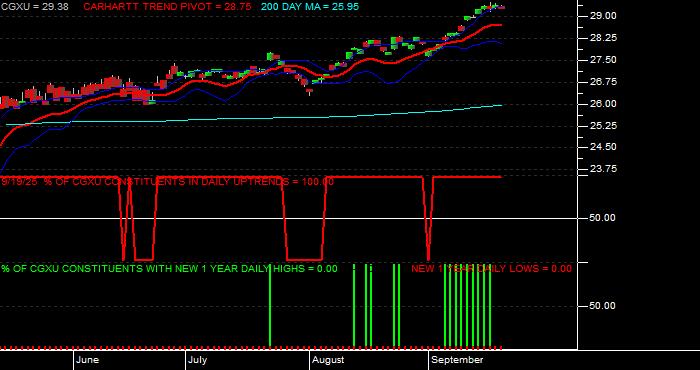Viewport: 700px width, 370px height.
Task: Click the June month label on the time axis
Action: (x=88, y=360)
